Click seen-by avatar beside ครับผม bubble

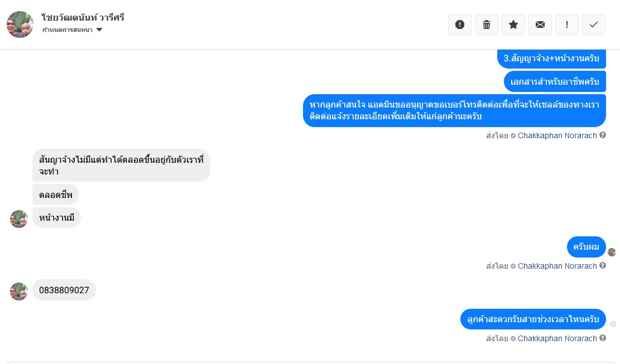pos(612,252)
